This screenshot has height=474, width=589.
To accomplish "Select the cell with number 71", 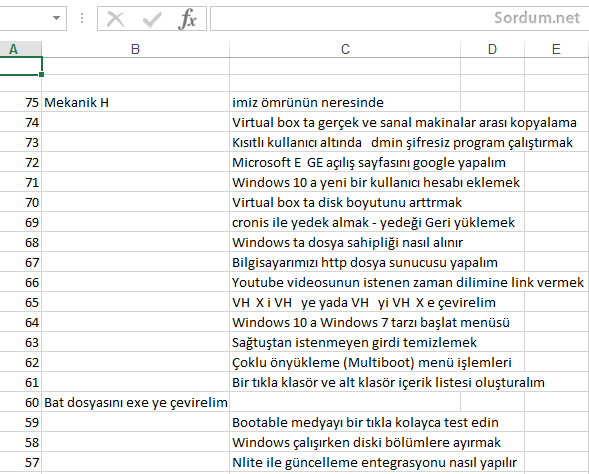I will click(x=21, y=182).
